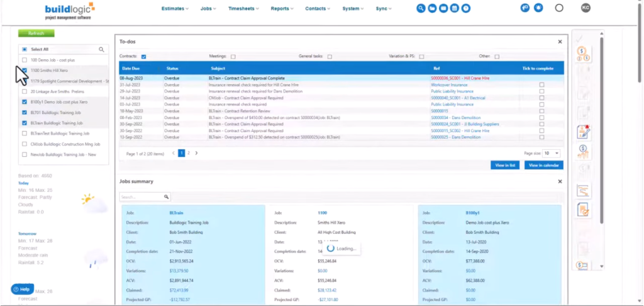Tick complete for S0000015 retention review row
Screen dimensions: 644x306
tap(541, 111)
